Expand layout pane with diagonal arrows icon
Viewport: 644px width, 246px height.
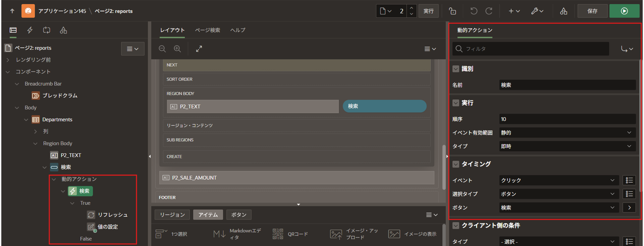199,49
